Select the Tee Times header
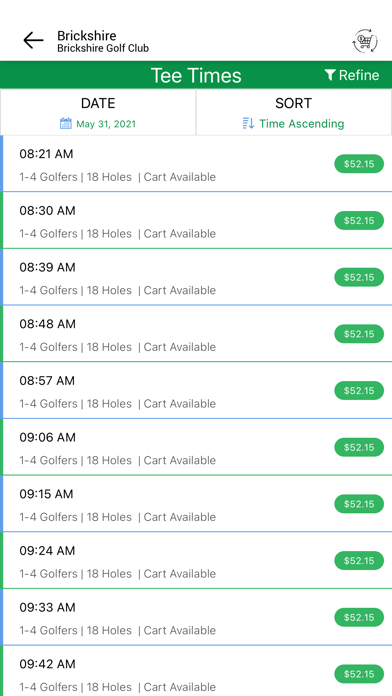The image size is (392, 696). tap(196, 75)
